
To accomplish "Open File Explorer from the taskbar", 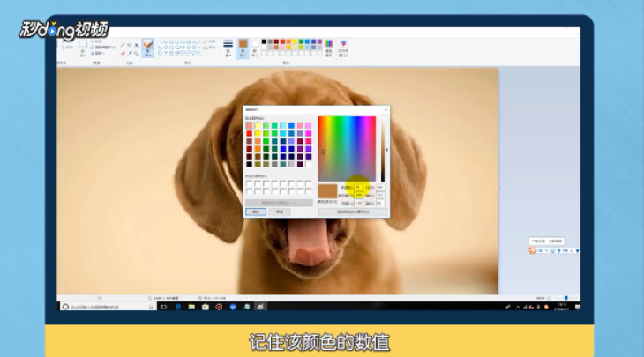I will click(x=191, y=307).
